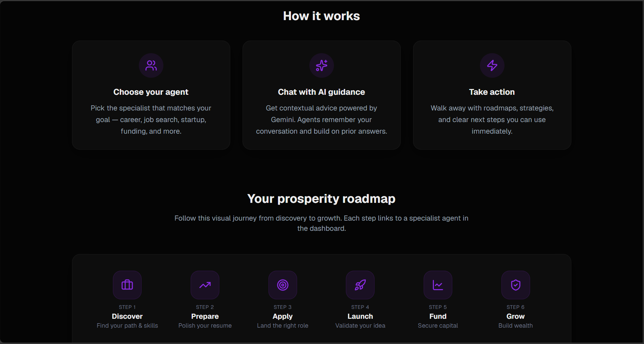Click the Chat with AI guidance card heading
This screenshot has width=644, height=344.
[x=322, y=92]
